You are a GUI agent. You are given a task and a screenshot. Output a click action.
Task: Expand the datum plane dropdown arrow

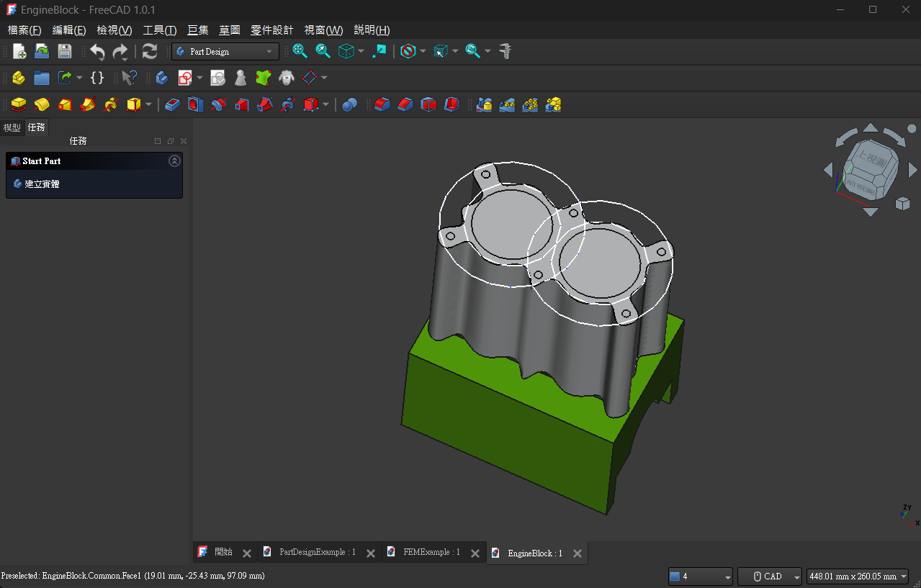pos(324,78)
